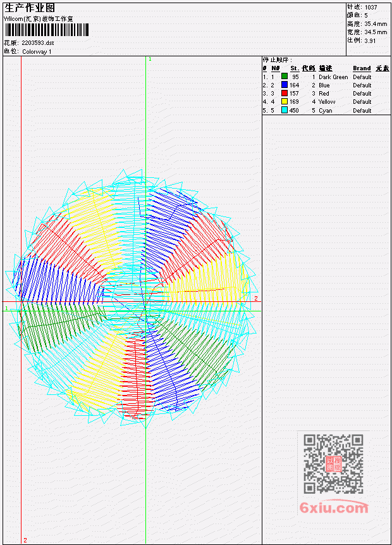
Task: Click the scale value 3.91
Action: (x=370, y=41)
